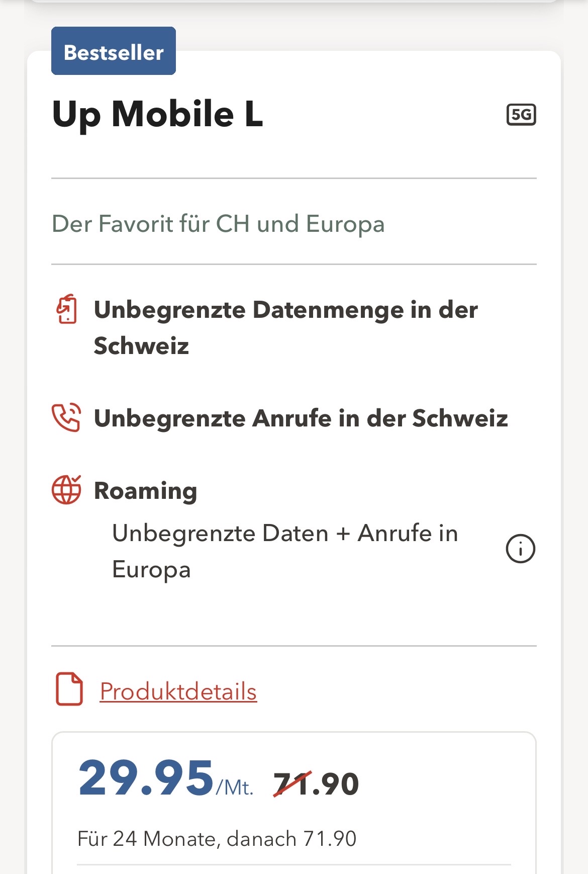Click the blue 29.95 promotional price

(x=146, y=778)
